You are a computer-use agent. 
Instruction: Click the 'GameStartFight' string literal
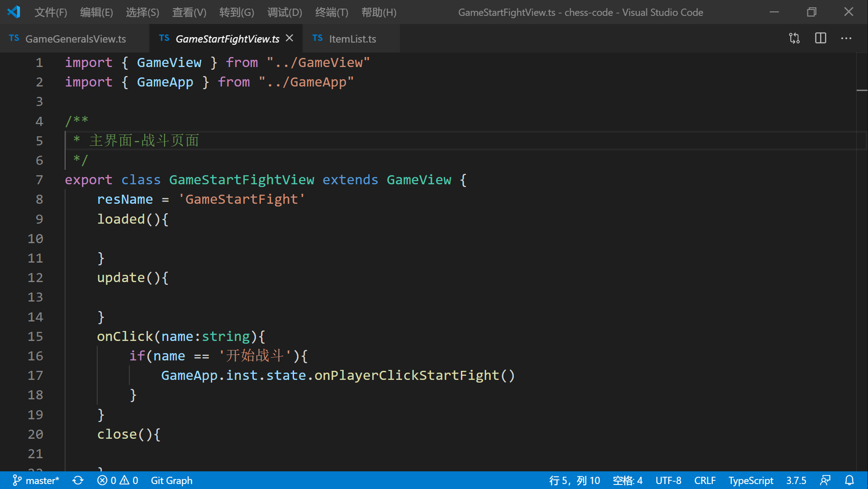242,199
